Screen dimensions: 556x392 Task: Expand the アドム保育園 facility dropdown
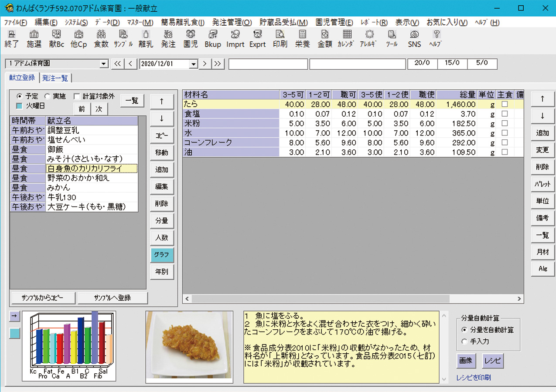[104, 64]
